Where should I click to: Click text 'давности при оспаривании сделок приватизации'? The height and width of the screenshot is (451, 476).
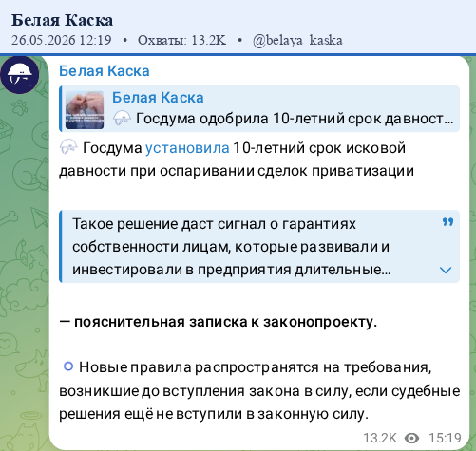coord(237,171)
